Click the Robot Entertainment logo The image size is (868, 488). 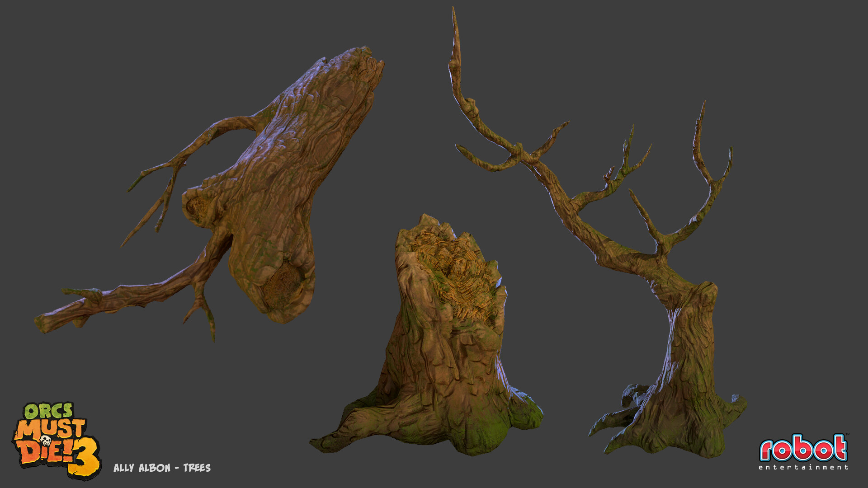[x=803, y=451]
